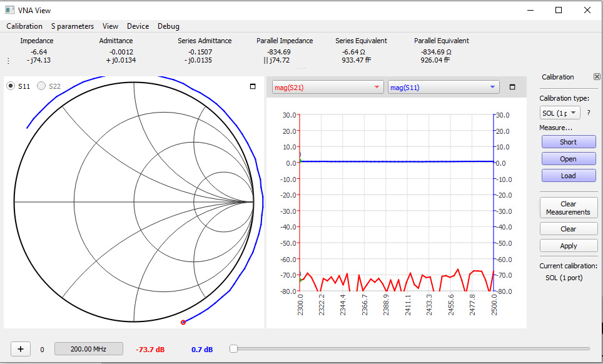The height and width of the screenshot is (364, 603).
Task: Close the VNA View window
Action: pos(587,10)
